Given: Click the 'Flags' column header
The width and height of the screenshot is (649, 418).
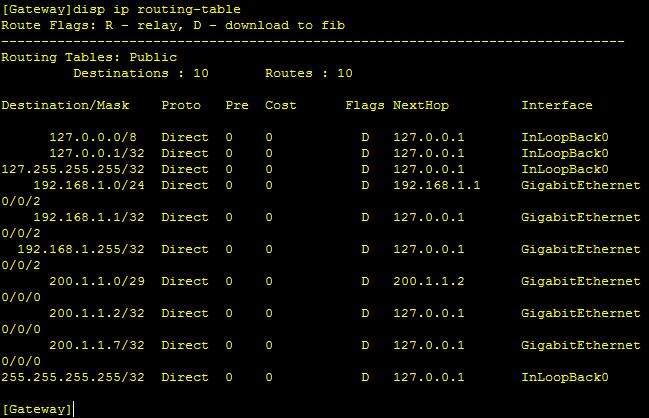Looking at the screenshot, I should pos(365,105).
